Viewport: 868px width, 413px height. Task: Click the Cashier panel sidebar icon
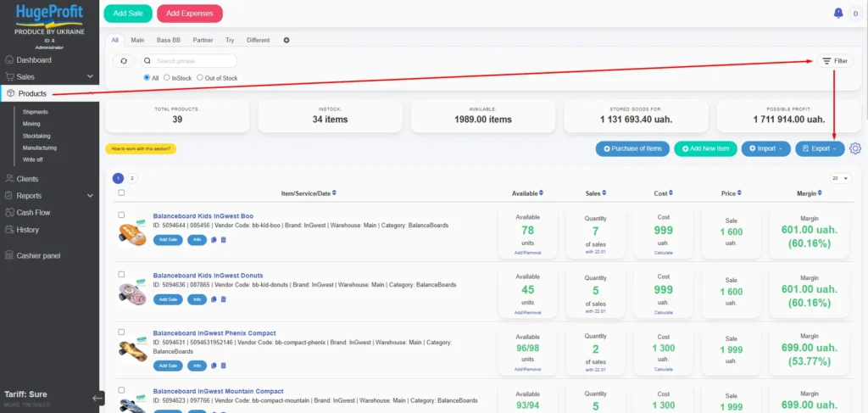coord(9,256)
